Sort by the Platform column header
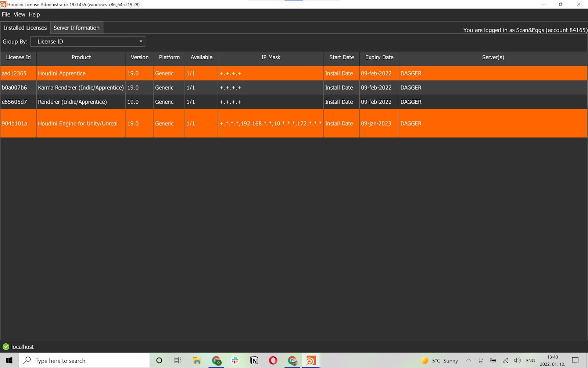588x368 pixels. [169, 57]
